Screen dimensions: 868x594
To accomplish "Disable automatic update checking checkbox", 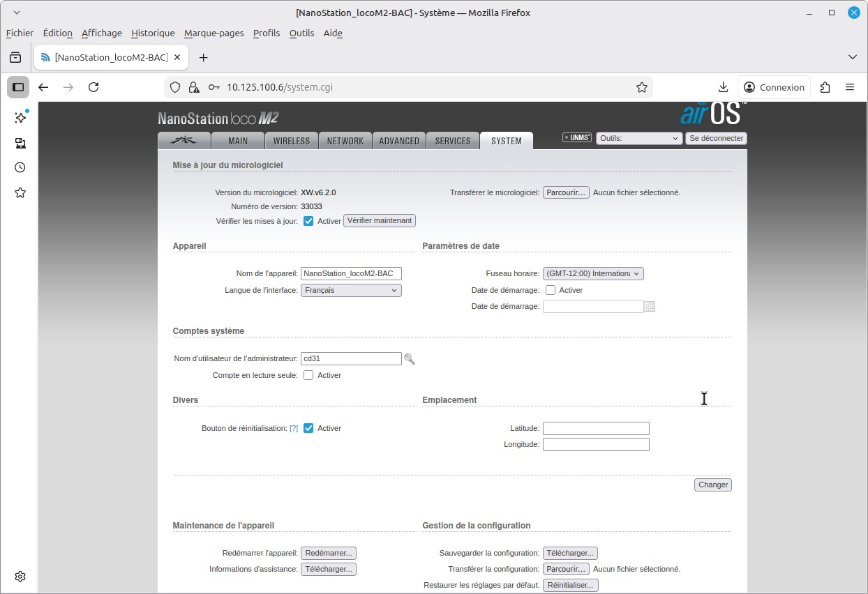I will (308, 221).
